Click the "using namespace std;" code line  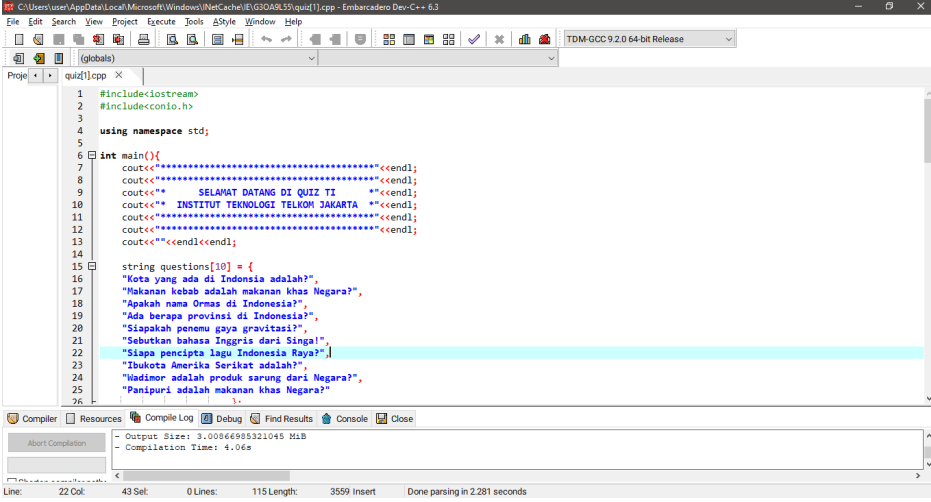click(154, 131)
